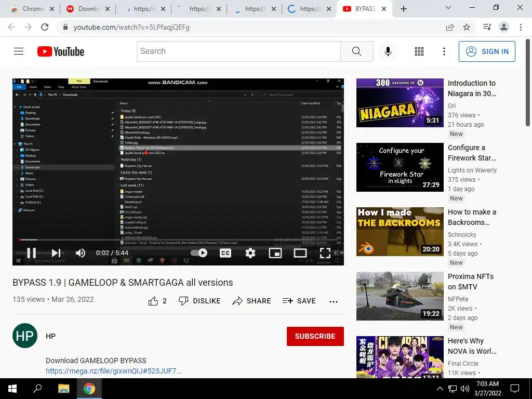532x399 pixels.
Task: Open the Ori channel name
Action: click(x=451, y=105)
